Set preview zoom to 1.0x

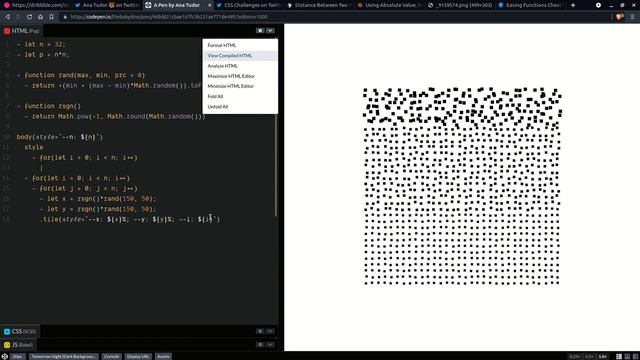(602, 356)
